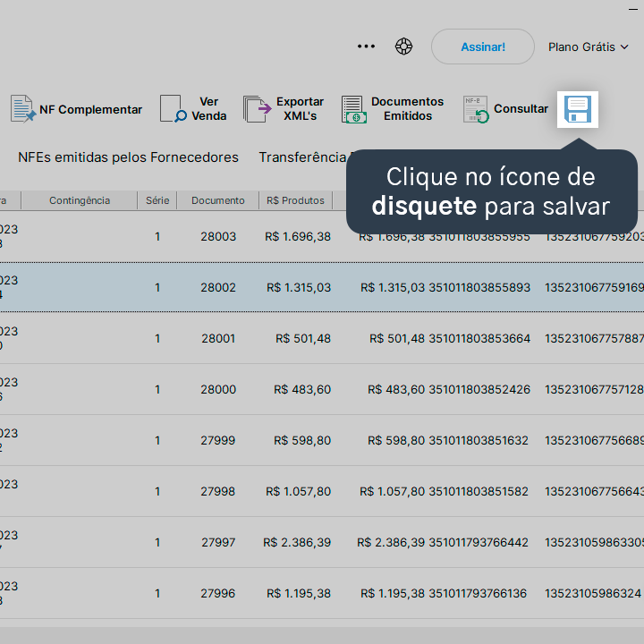Click the Assinar! button
Image resolution: width=644 pixels, height=644 pixels.
coord(483,47)
